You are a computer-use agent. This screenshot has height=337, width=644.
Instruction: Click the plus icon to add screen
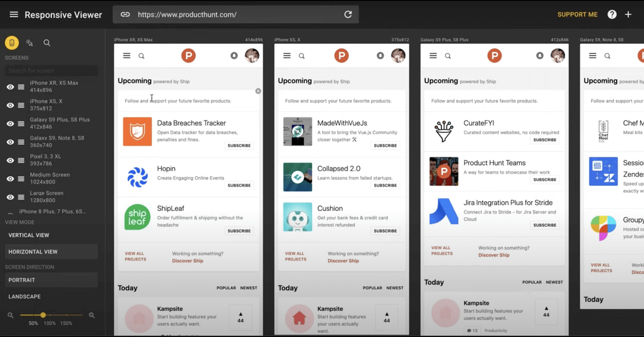point(628,15)
